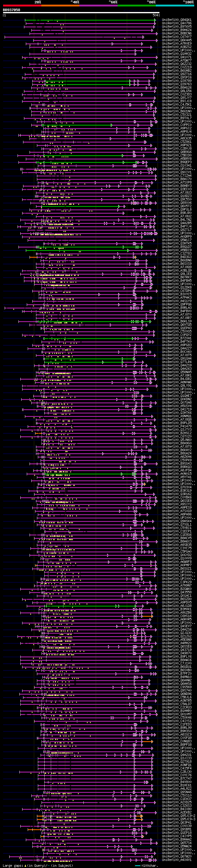The height and width of the screenshot is (868, 197).
Task: Click UniRef100_Q9SJY7 label
Action: coord(176,98)
